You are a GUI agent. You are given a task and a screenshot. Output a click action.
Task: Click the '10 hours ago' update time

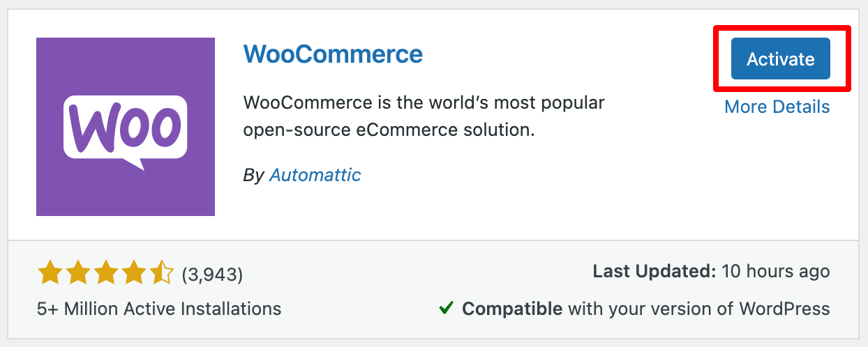point(776,271)
